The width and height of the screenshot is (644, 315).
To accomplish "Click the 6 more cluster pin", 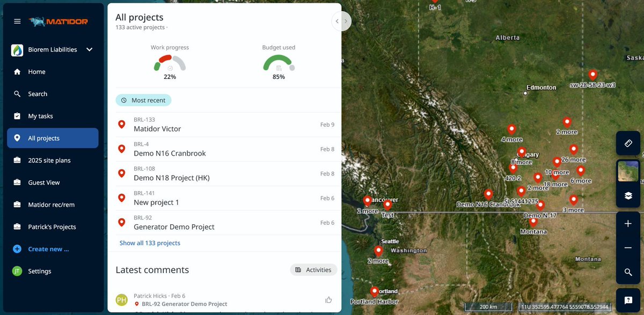I will click(x=580, y=171).
